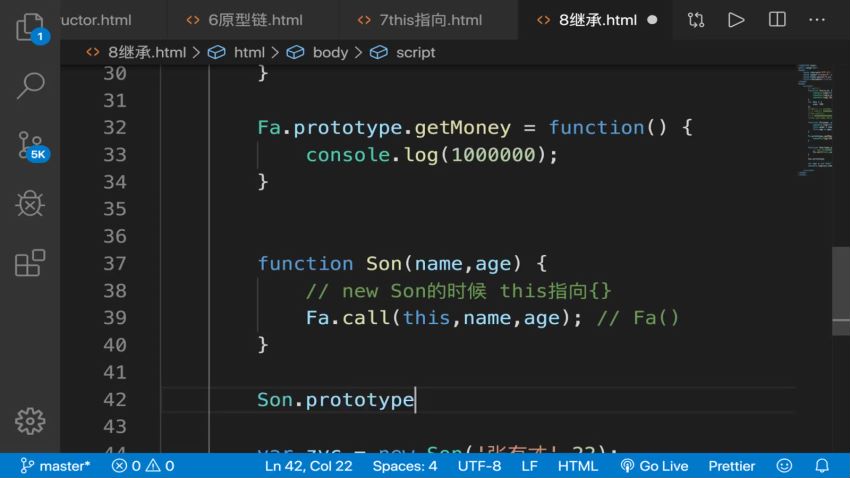Open the Extensions view icon
This screenshot has height=478, width=850.
pos(30,264)
